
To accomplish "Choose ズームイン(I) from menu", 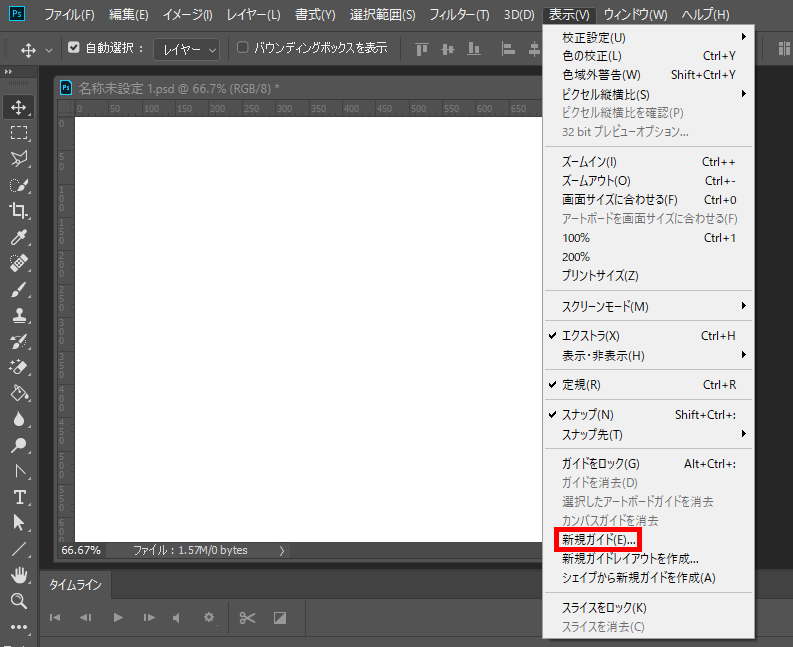I will (648, 162).
